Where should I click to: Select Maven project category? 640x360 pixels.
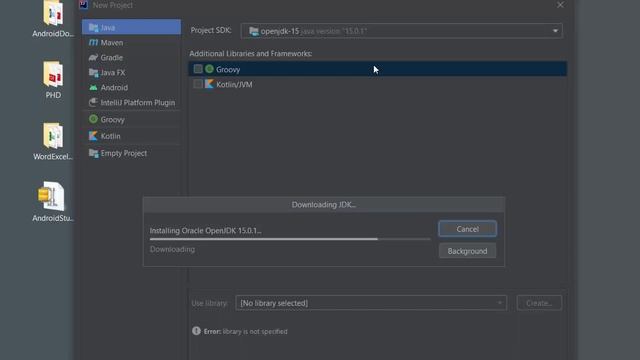coord(131,42)
